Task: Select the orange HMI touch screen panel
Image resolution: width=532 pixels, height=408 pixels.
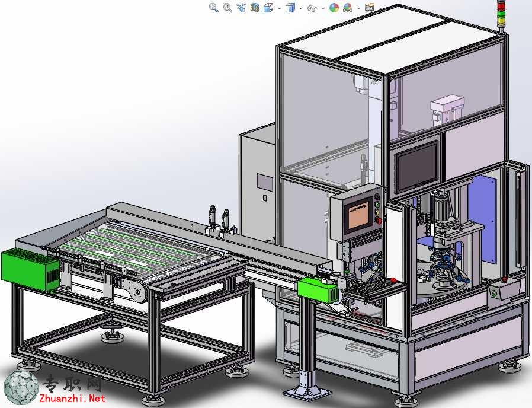Action: 358,216
